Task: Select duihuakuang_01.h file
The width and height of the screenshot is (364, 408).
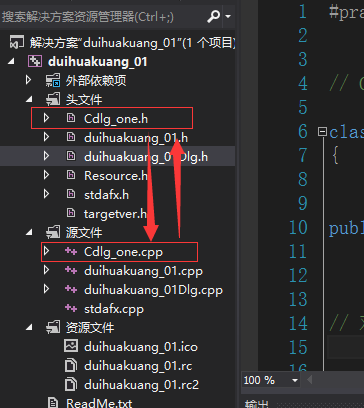Action: click(136, 138)
